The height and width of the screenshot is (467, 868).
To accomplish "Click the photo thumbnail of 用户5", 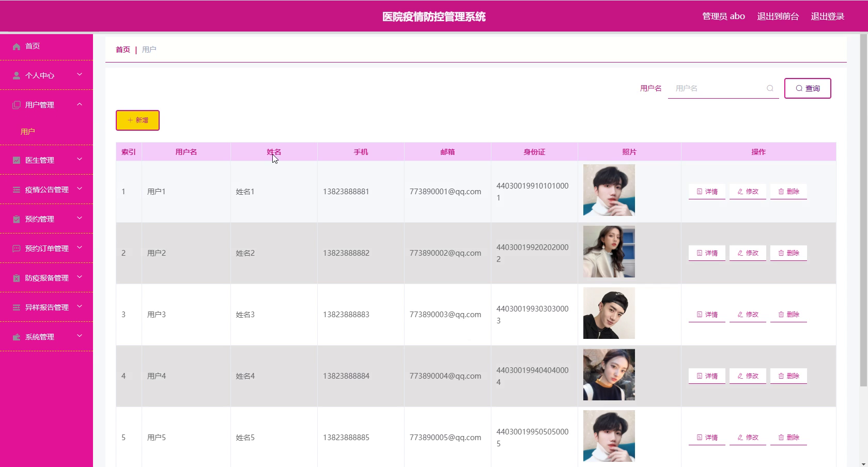I will (609, 436).
